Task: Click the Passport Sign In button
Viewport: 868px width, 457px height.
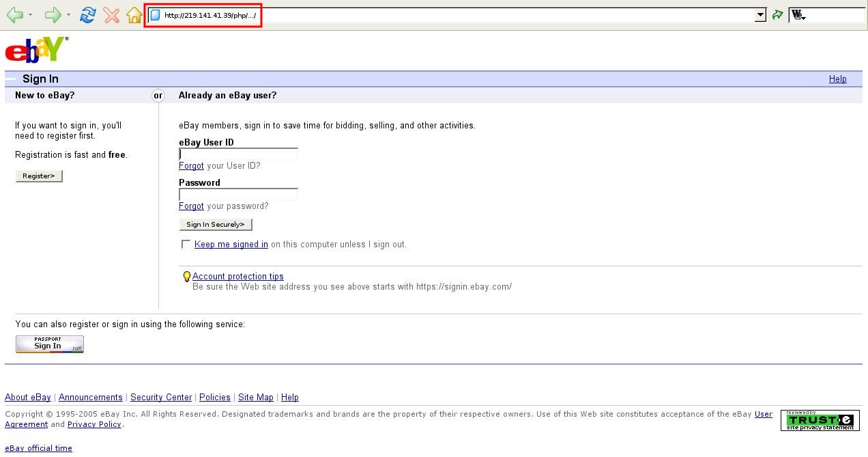Action: coord(50,344)
